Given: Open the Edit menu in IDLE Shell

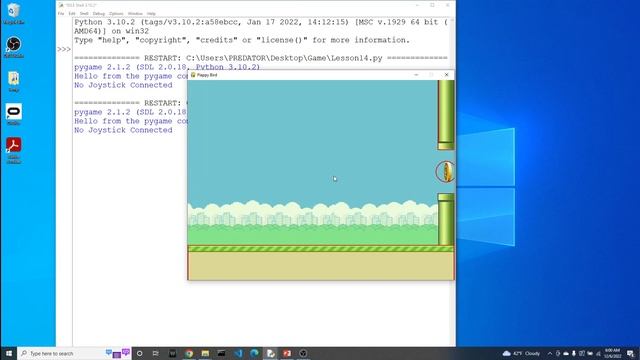Looking at the screenshot, I should 72,13.
